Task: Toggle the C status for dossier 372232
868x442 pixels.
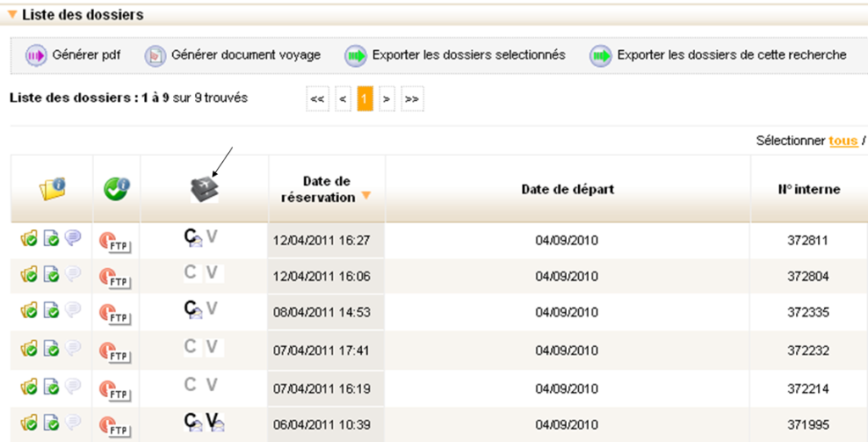Action: pos(191,347)
